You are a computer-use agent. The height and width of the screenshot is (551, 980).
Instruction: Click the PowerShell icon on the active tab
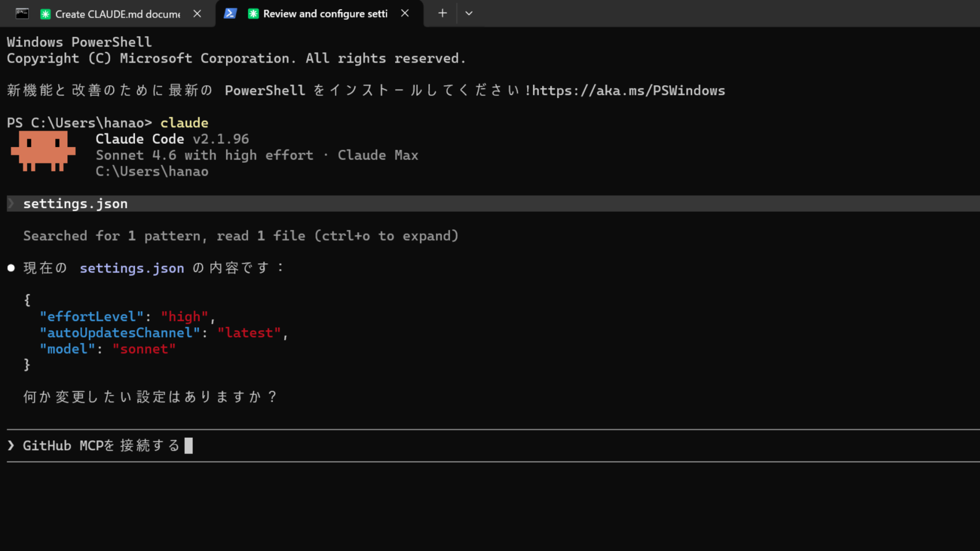pyautogui.click(x=230, y=13)
